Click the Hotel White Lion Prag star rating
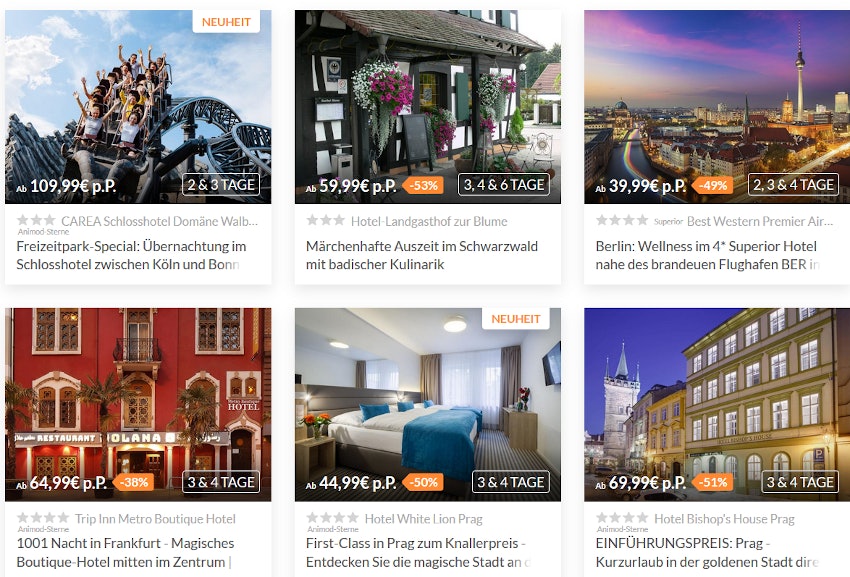 pos(332,518)
